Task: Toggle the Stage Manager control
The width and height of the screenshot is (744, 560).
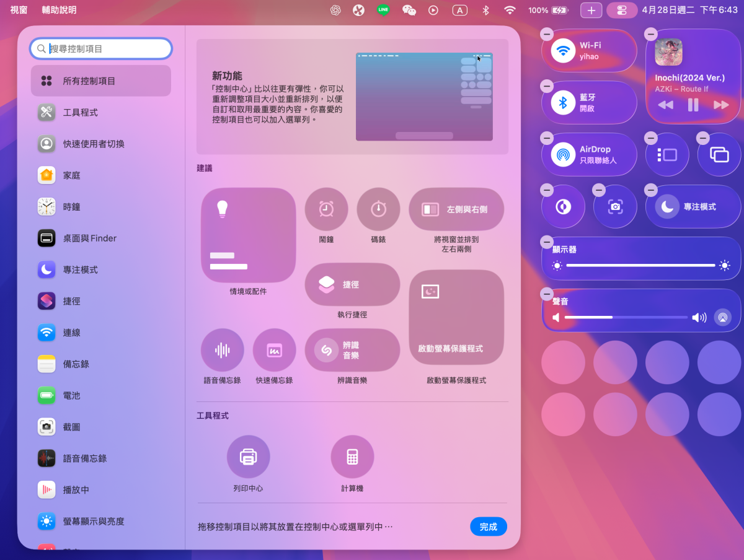Action: [x=667, y=155]
